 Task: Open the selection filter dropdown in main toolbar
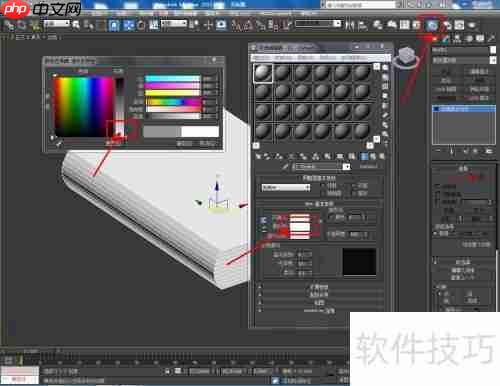coord(57,24)
